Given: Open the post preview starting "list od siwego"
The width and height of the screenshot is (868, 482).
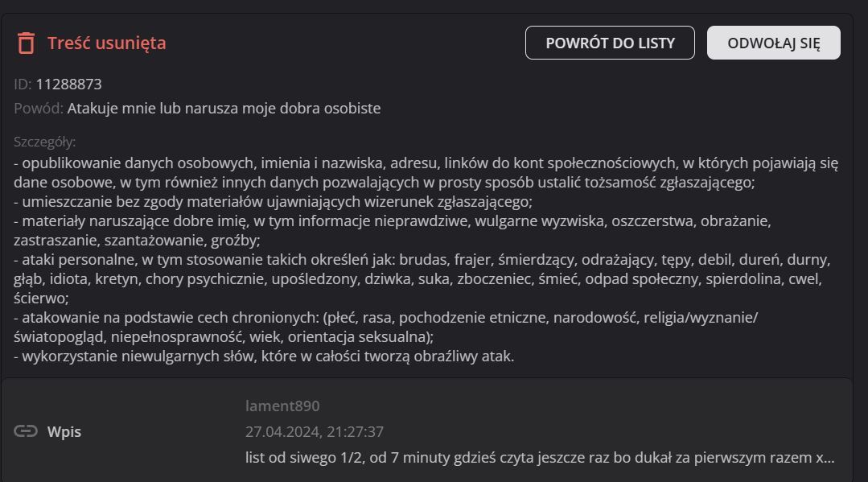Looking at the screenshot, I should point(539,458).
